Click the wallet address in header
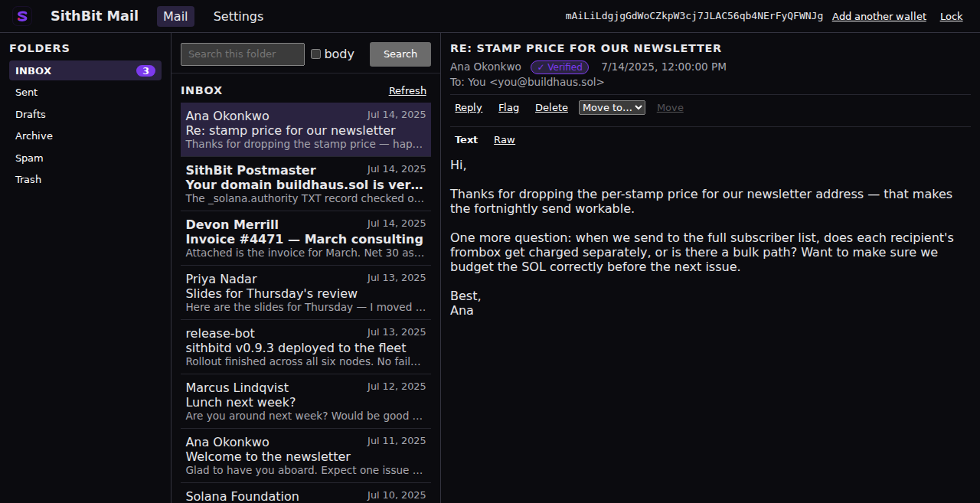The image size is (980, 503). 694,16
